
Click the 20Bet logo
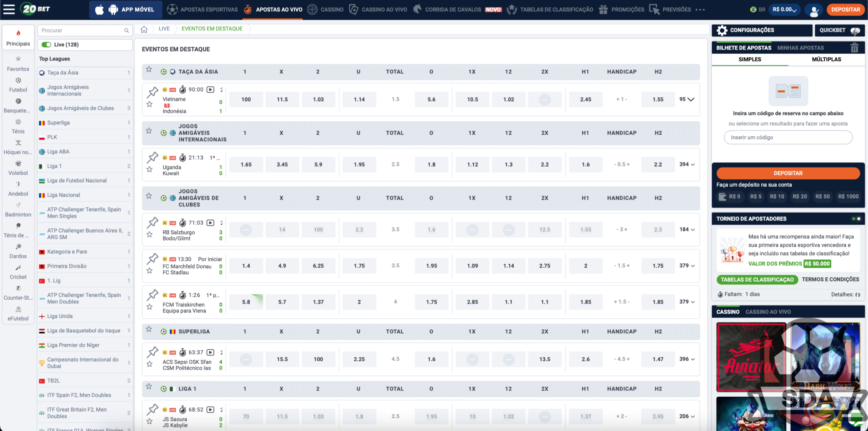tap(36, 9)
